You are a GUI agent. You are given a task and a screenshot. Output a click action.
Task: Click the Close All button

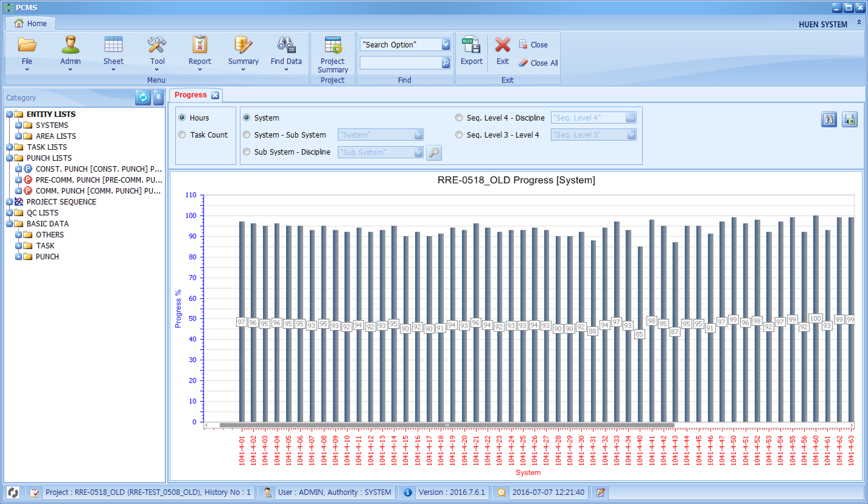[538, 63]
